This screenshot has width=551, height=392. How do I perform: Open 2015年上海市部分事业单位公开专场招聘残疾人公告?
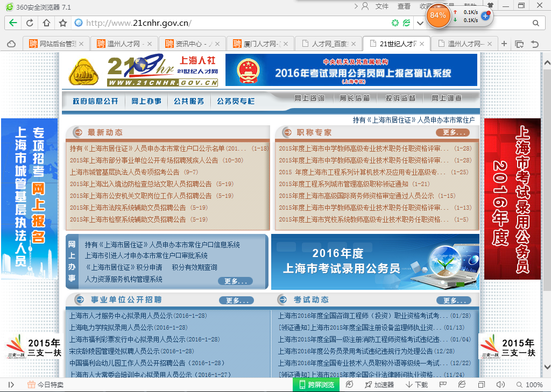[x=144, y=160]
